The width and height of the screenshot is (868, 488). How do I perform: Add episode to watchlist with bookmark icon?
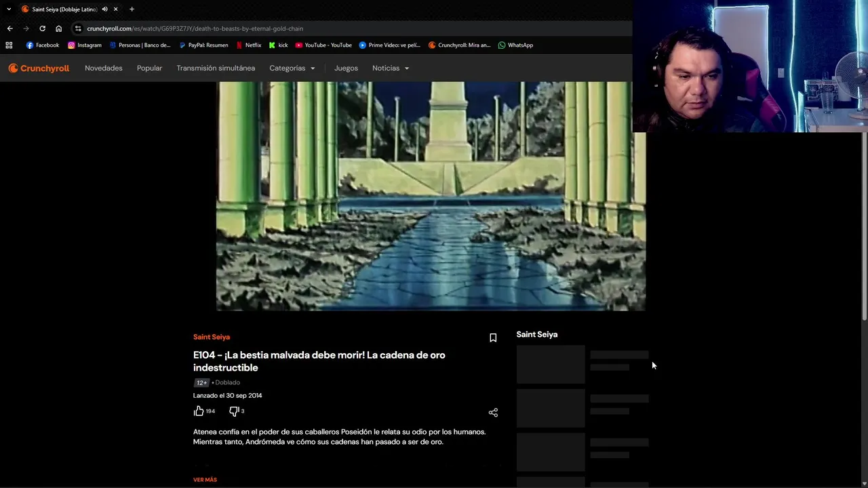coord(493,338)
